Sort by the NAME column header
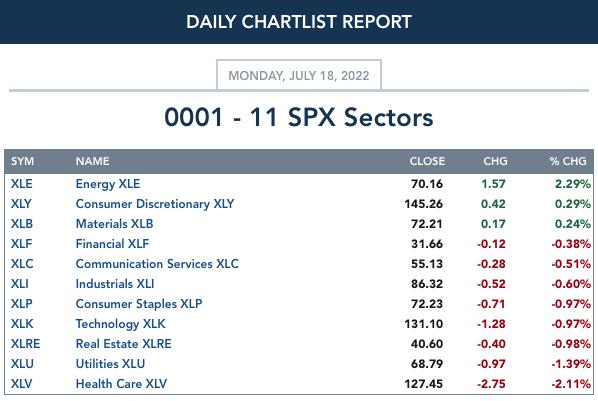This screenshot has height=401, width=598. coord(93,161)
